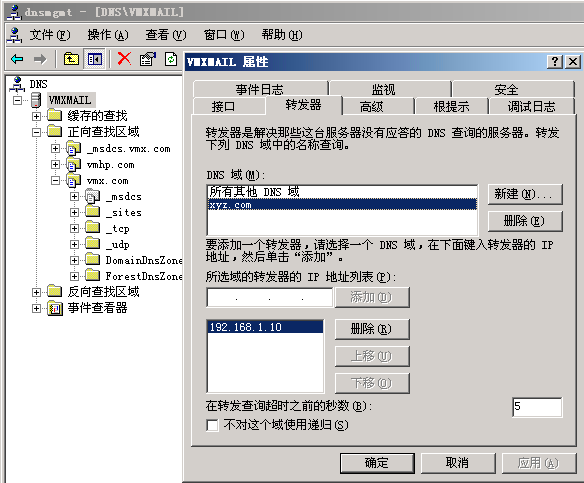This screenshot has width=584, height=483.
Task: Switch to the 调试日志 tab
Action: click(531, 107)
